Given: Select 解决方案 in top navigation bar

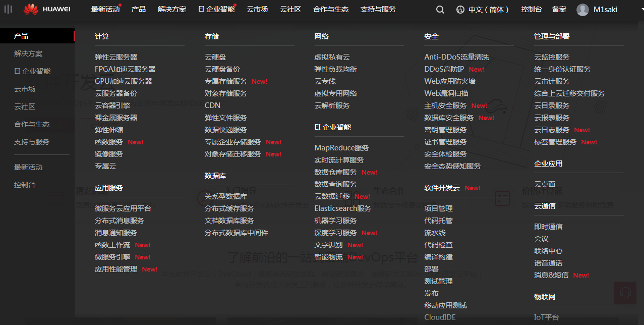Looking at the screenshot, I should (x=172, y=10).
